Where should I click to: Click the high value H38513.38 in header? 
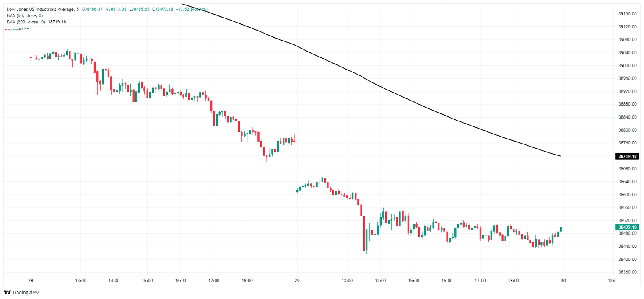117,9
